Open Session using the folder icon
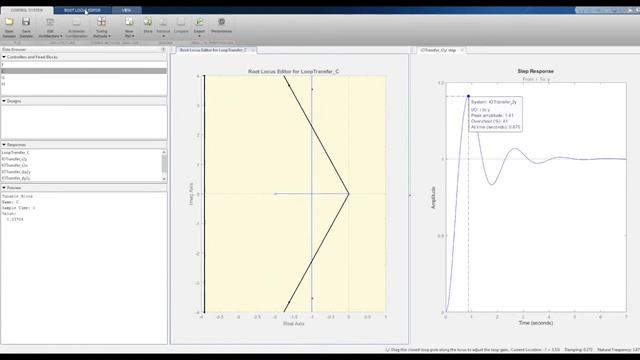The image size is (640, 360). pyautogui.click(x=9, y=22)
